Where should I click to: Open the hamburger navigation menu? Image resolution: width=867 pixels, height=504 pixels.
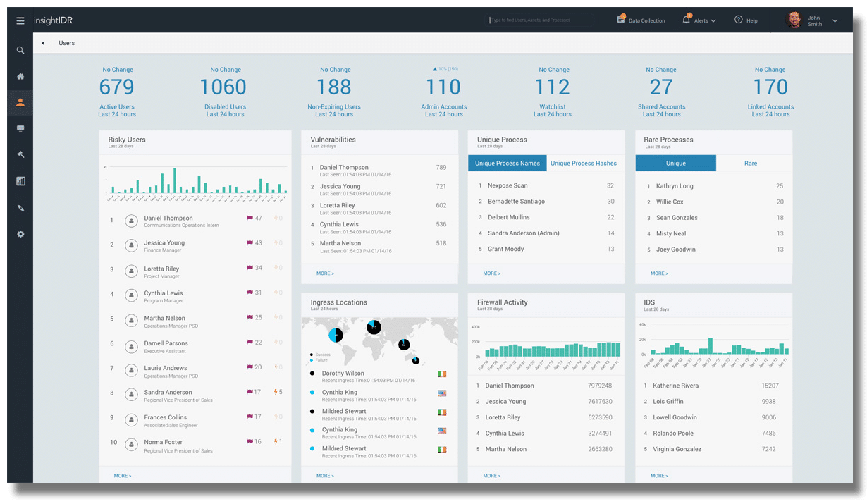(20, 20)
